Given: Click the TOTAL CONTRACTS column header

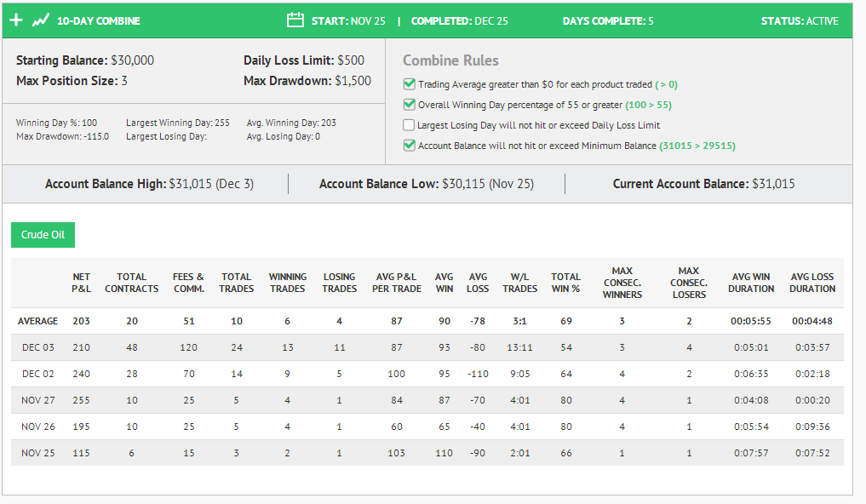Looking at the screenshot, I should coord(131,283).
